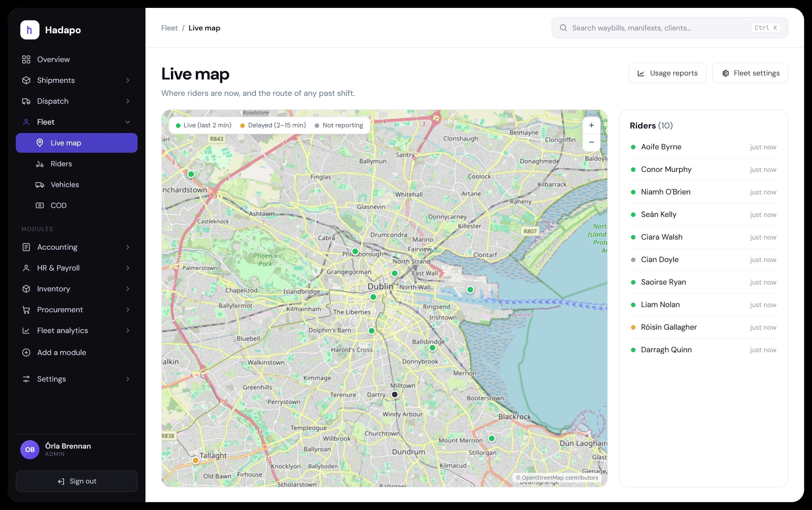Select the Live map sidebar item

point(76,143)
